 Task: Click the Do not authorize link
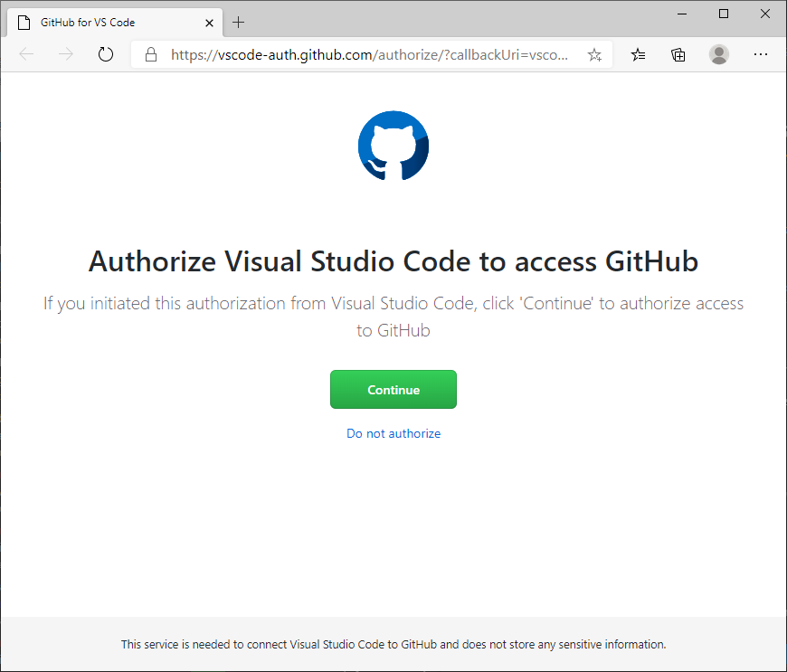click(393, 433)
